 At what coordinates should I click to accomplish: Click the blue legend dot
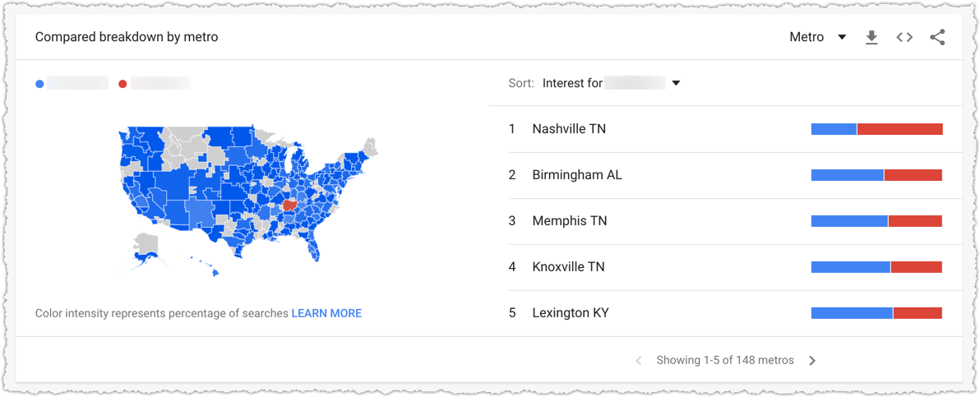tap(40, 83)
